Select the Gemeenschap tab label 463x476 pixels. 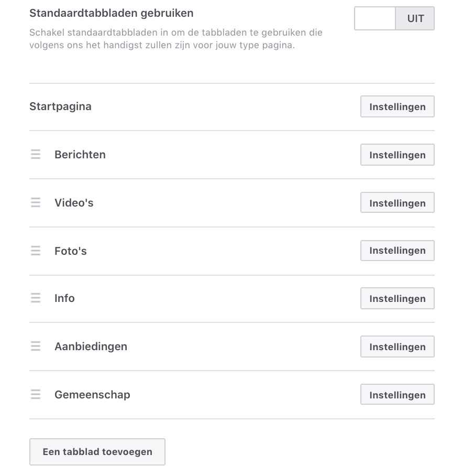click(92, 394)
